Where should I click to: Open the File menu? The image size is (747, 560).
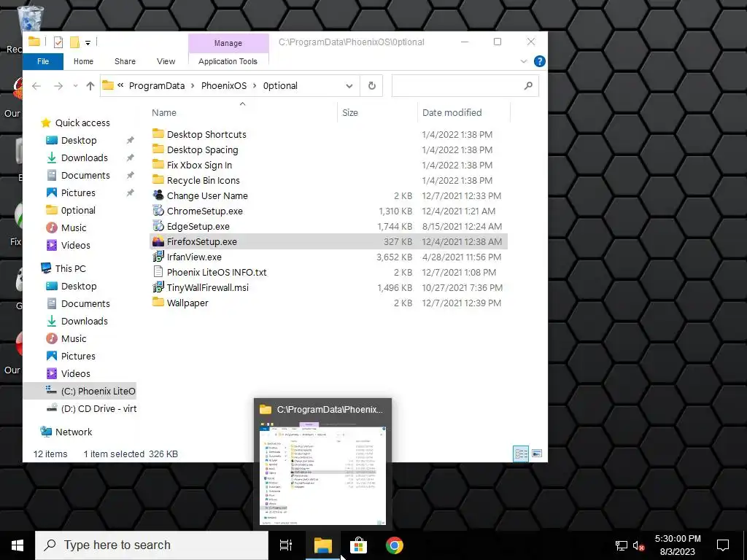pos(43,61)
